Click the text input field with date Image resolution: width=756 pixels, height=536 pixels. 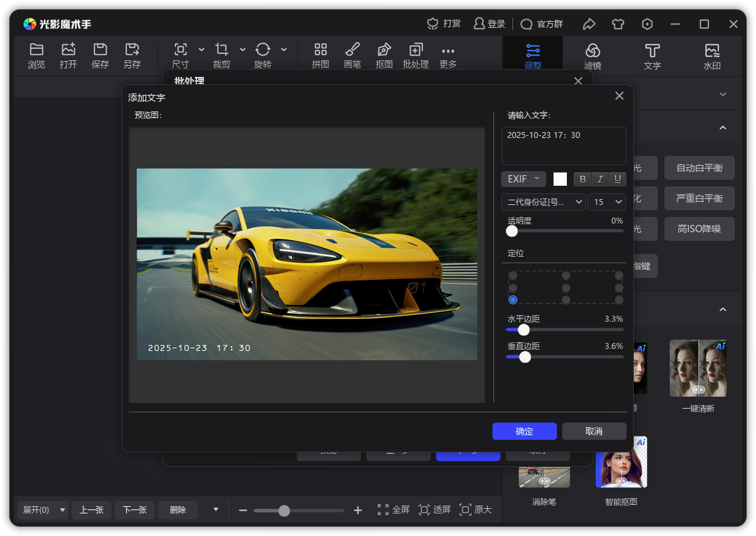564,146
